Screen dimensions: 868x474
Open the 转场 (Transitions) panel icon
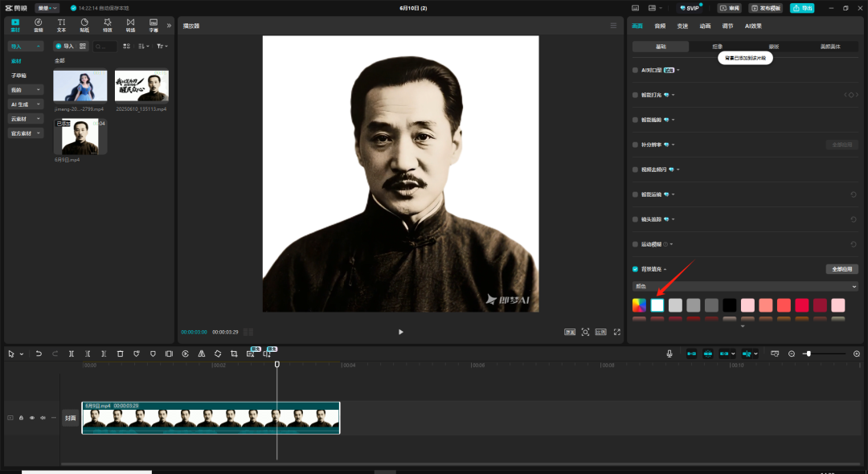click(x=130, y=24)
